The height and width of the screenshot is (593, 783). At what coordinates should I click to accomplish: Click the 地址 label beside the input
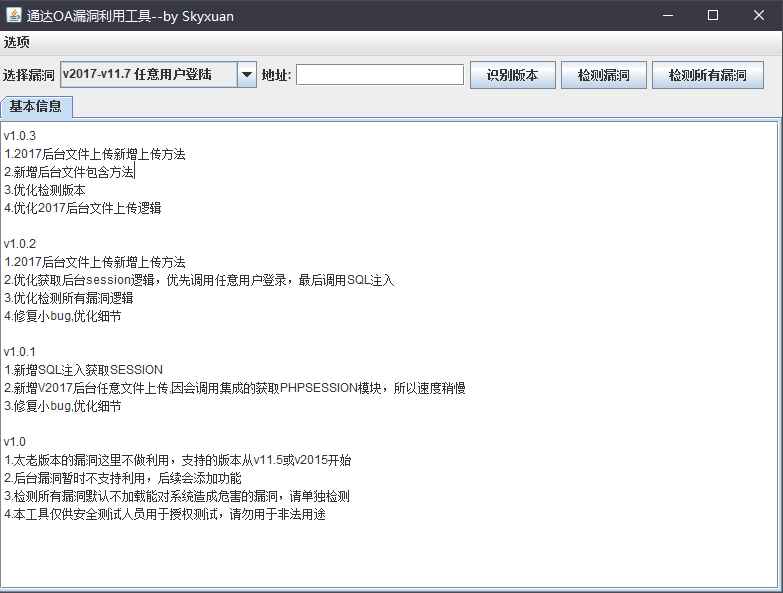pyautogui.click(x=276, y=75)
